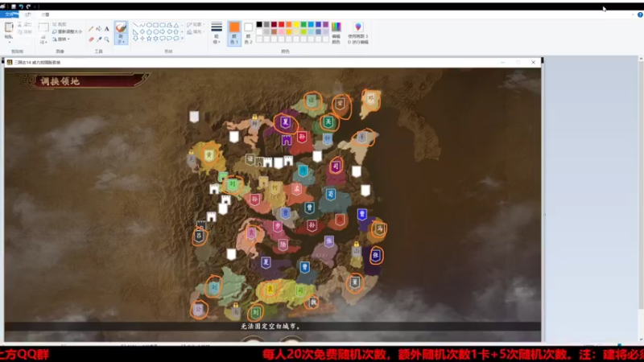The width and height of the screenshot is (644, 362).
Task: Activate the Color 1 (颜色 1) selector
Action: point(234,33)
